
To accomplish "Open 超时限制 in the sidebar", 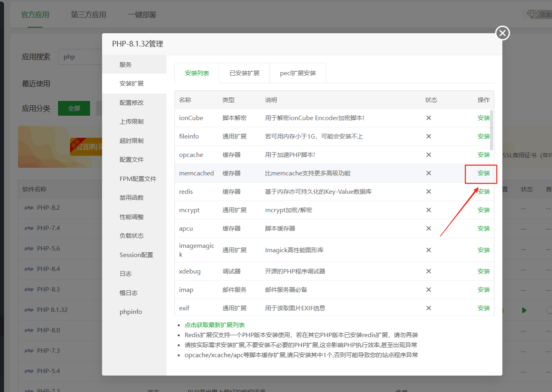I will point(134,141).
